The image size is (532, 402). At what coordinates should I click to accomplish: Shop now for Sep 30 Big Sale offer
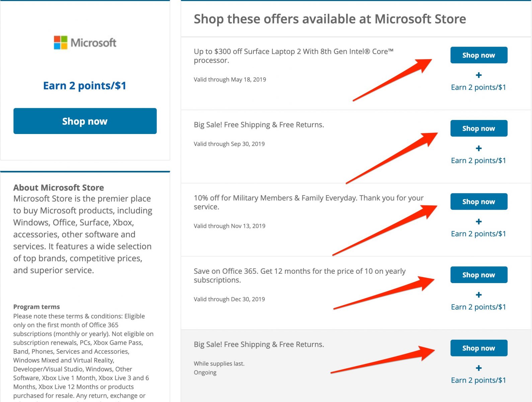click(x=479, y=128)
